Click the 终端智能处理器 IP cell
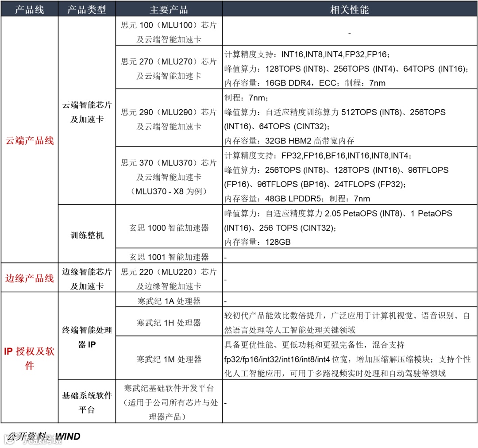The image size is (478, 448). tap(87, 336)
